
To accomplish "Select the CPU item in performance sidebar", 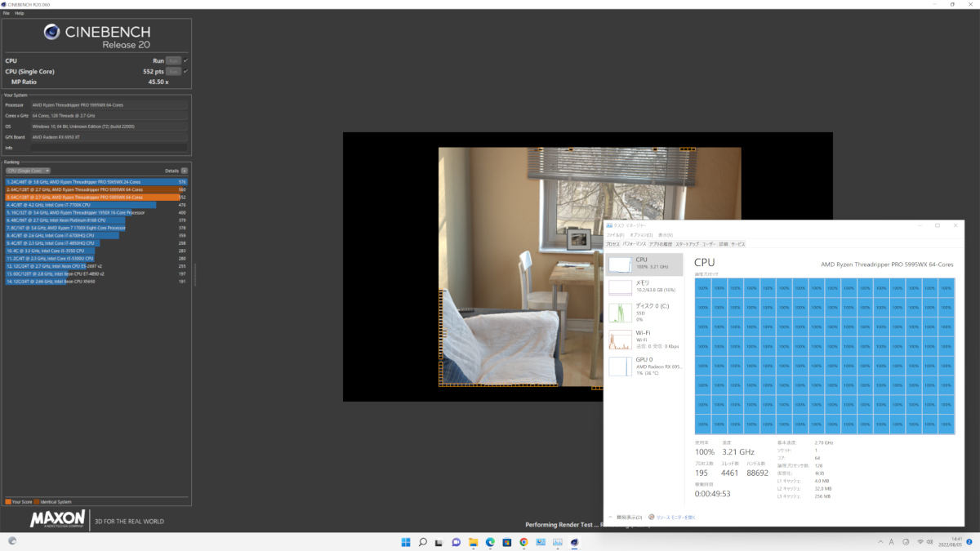I will pyautogui.click(x=644, y=264).
